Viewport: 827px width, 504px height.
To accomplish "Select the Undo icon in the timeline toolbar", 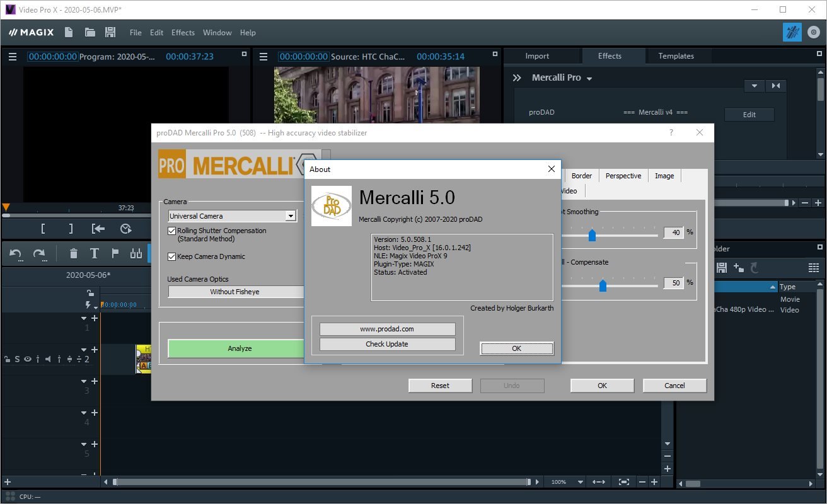I will [x=15, y=254].
